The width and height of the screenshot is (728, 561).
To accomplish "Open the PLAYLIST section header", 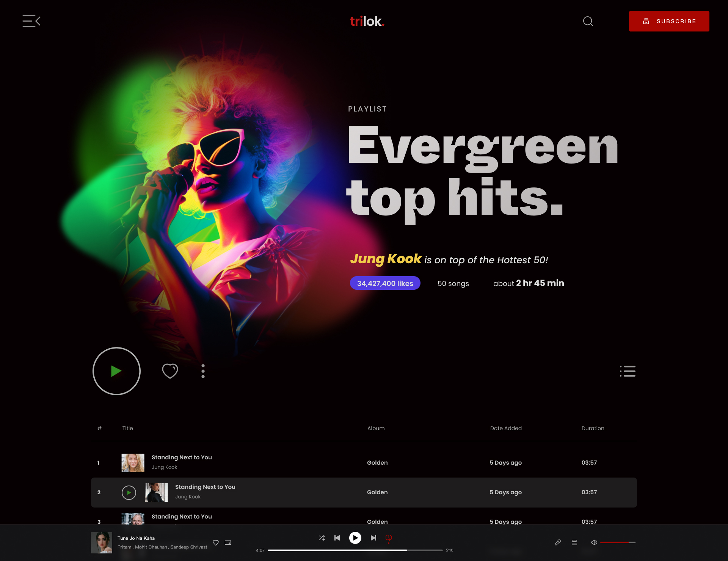I will pyautogui.click(x=367, y=109).
